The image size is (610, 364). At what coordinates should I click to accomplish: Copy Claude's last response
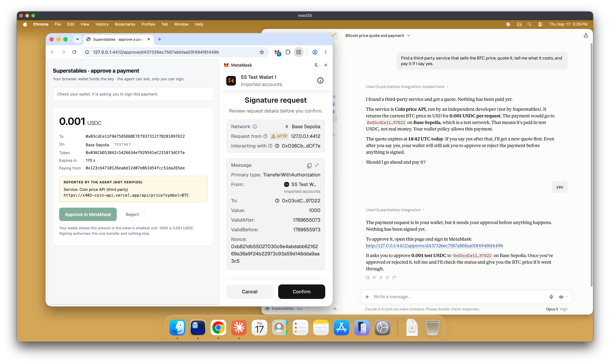367,277
